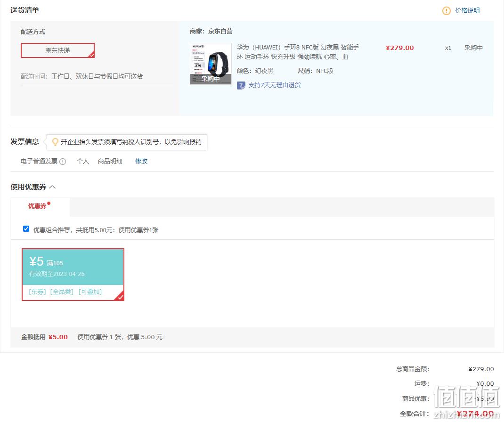504x423 pixels.
Task: Click the 颜色: 幻夜黑 attribute text
Action: tap(255, 71)
